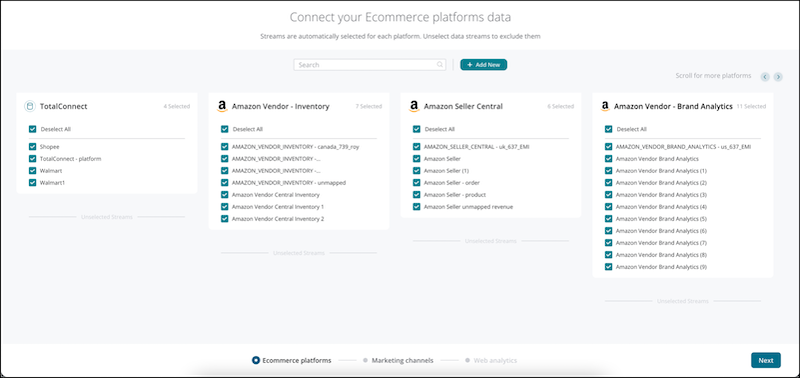Go to the Ecommerce platforms step
This screenshot has width=800, height=378.
tap(291, 360)
